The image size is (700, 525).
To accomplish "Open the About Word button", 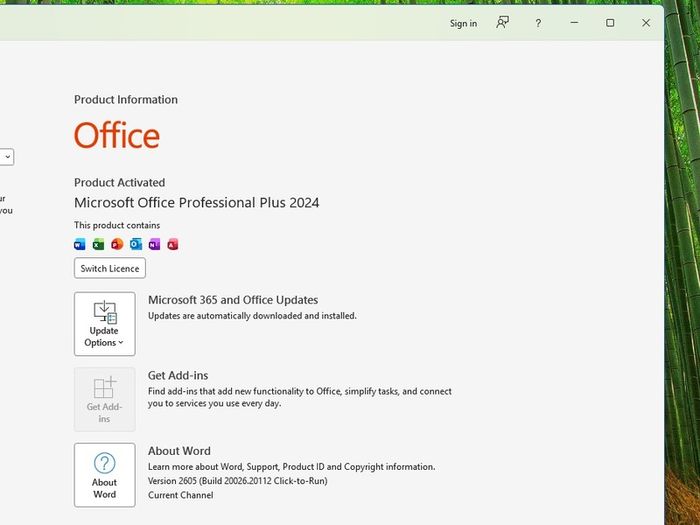I will tap(105, 475).
